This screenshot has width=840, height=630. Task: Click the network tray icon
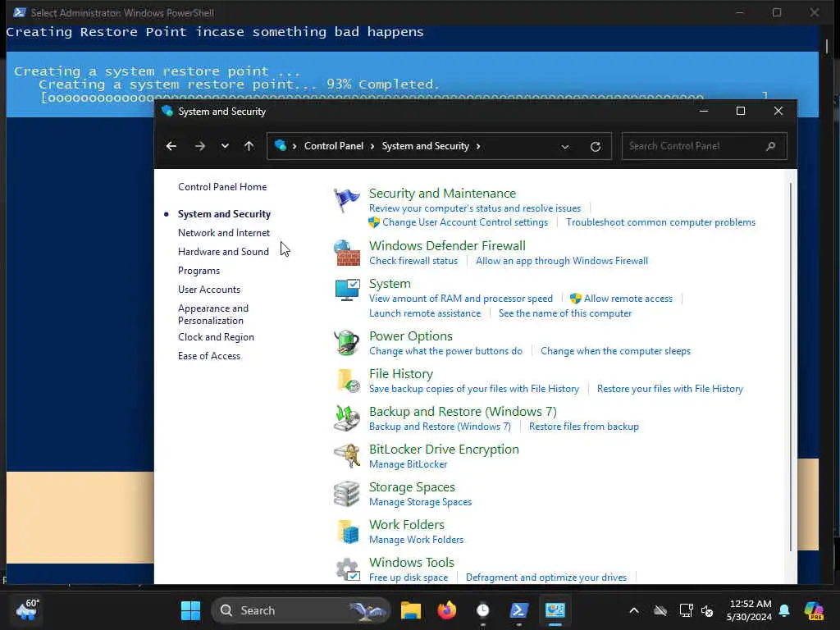[x=686, y=610]
